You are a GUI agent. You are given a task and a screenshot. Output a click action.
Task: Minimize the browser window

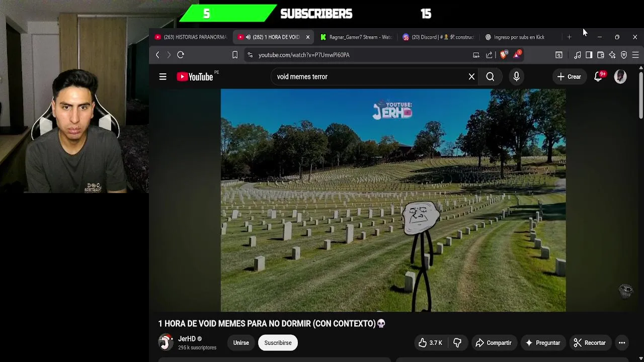click(x=599, y=37)
